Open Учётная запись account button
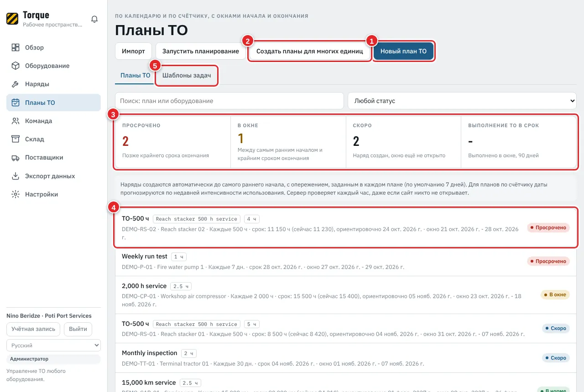 click(x=33, y=329)
